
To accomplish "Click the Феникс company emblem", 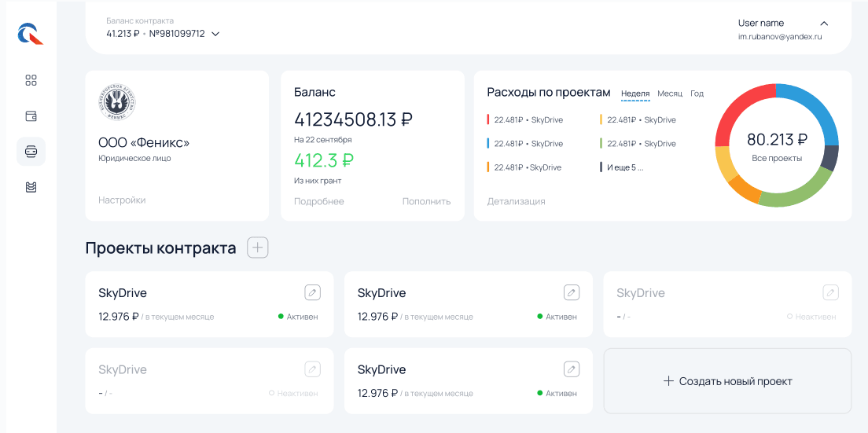I will pos(117,101).
